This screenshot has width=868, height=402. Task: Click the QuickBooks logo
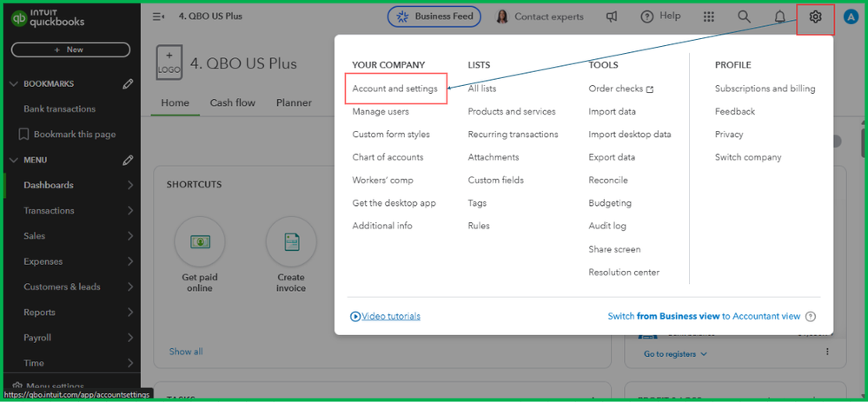(48, 19)
